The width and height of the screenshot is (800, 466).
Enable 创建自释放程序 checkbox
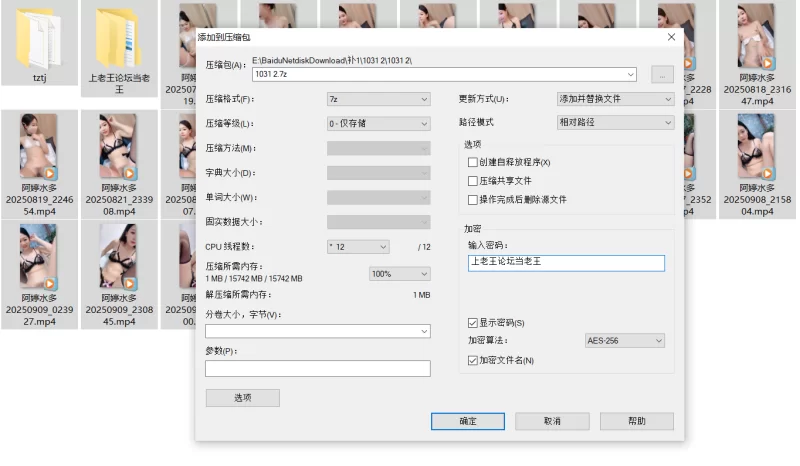(x=473, y=162)
